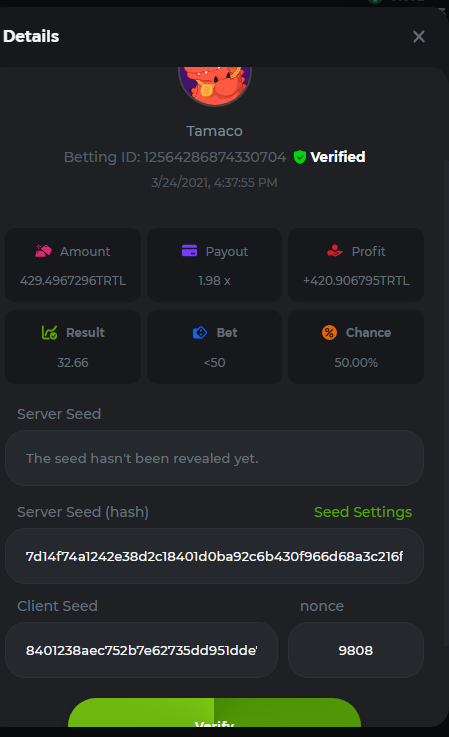449x737 pixels.
Task: Click the Profit amount card
Action: pyautogui.click(x=356, y=265)
